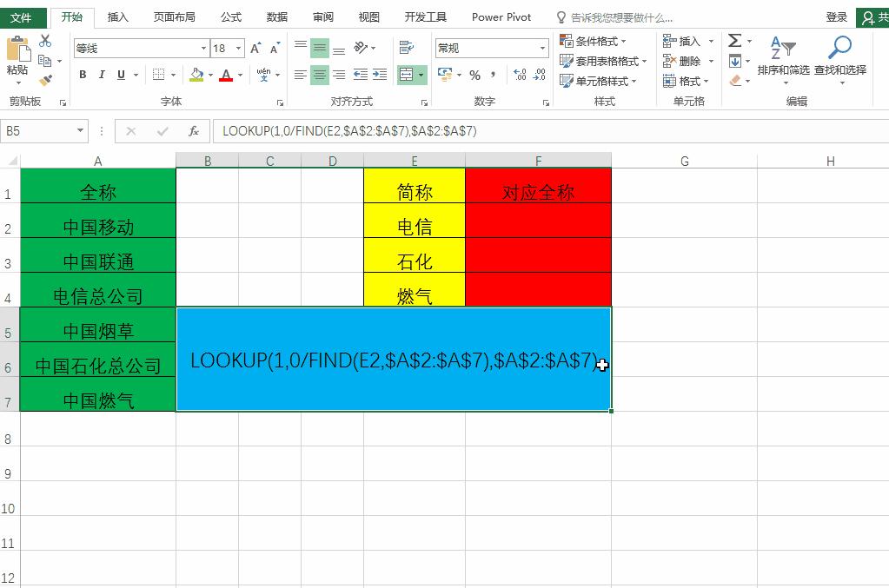
Task: Click the Clear eraser icon
Action: coord(735,81)
